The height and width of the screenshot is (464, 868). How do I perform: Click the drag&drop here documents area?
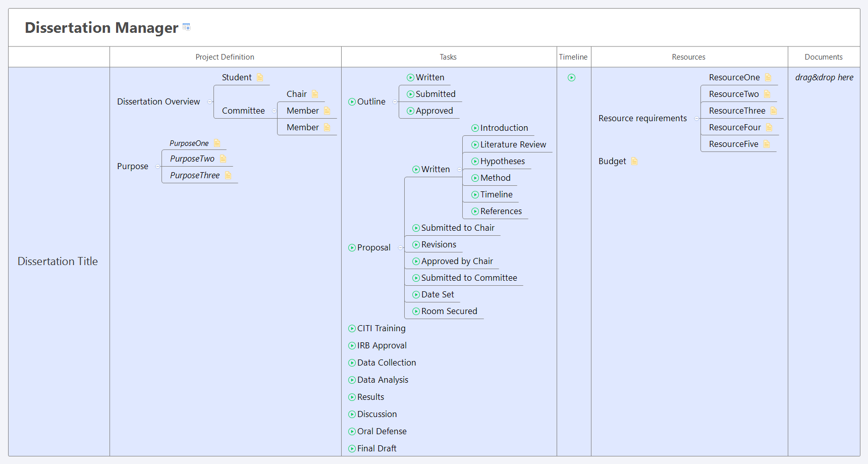pyautogui.click(x=824, y=77)
